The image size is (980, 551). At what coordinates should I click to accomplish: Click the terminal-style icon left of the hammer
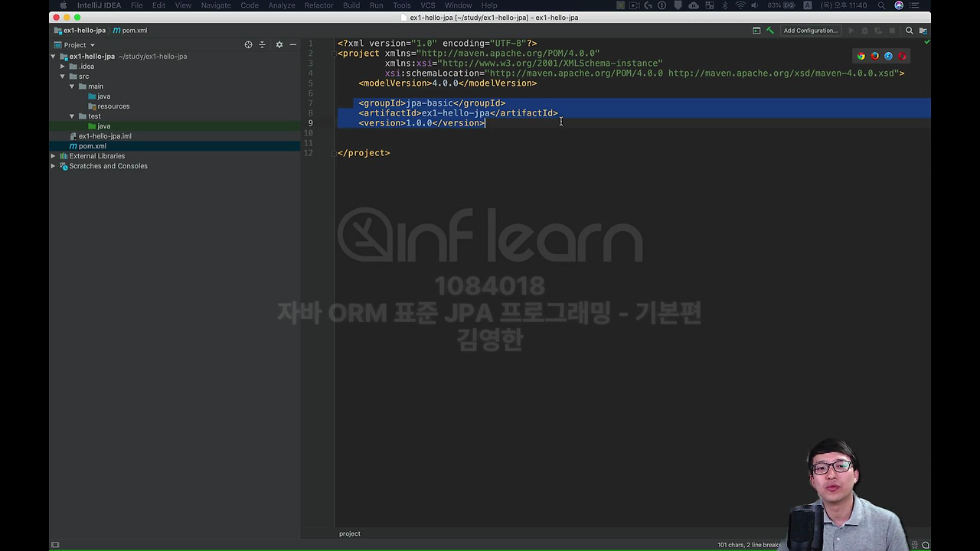pos(756,31)
